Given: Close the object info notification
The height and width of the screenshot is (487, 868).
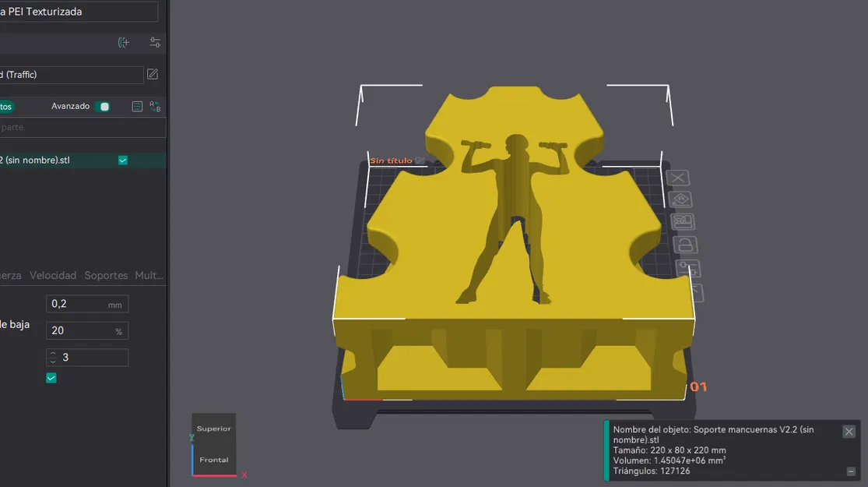Looking at the screenshot, I should (849, 431).
